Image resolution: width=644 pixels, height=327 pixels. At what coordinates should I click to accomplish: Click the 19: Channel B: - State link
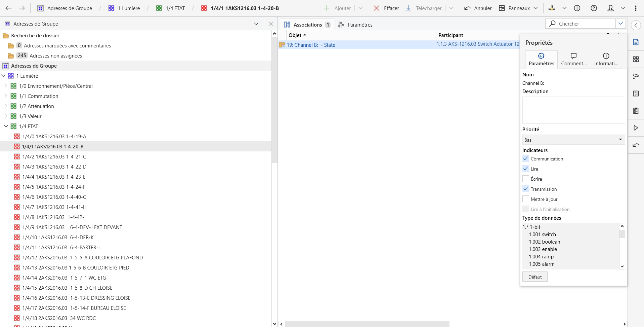pos(311,45)
